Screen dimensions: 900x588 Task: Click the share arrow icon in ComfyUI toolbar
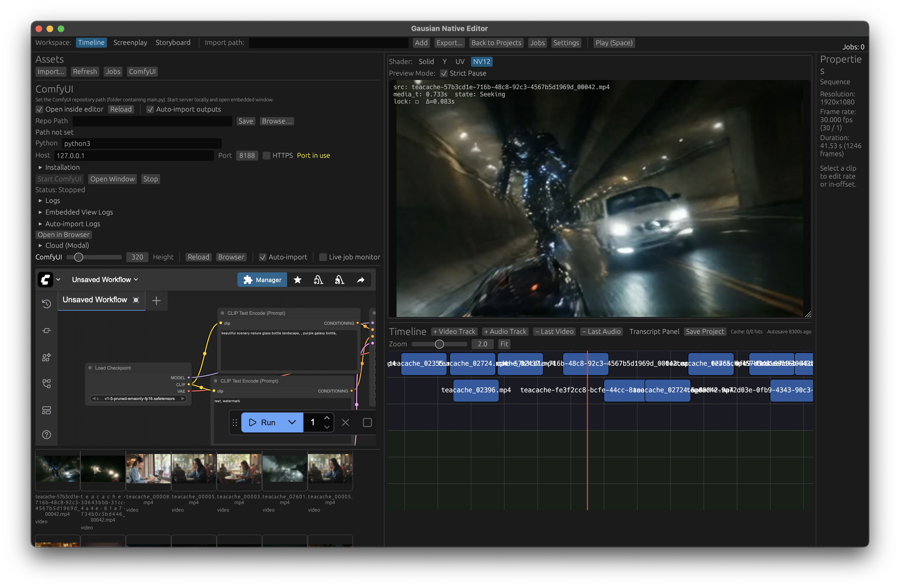(x=361, y=280)
